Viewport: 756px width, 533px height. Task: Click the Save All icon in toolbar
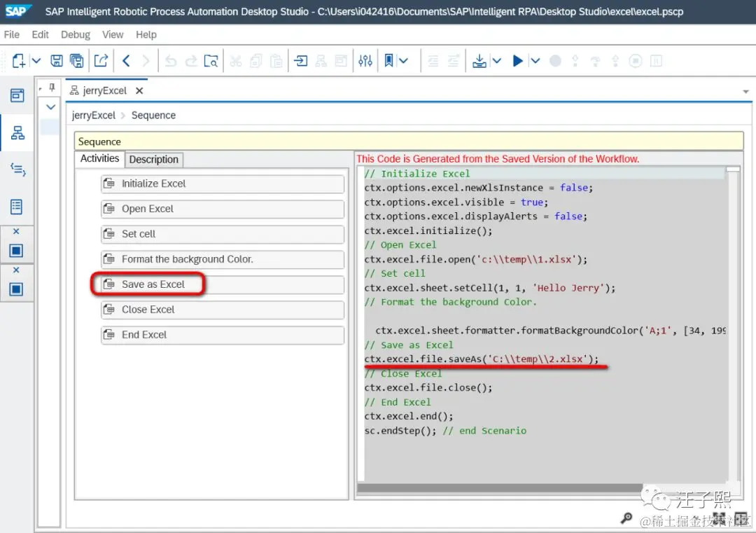[x=77, y=61]
